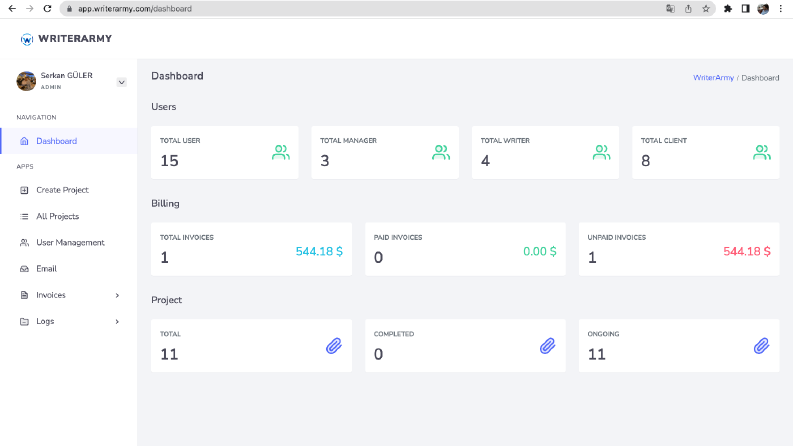Expand the Logs submenu chevron
Viewport: 793px width, 446px height.
tap(117, 322)
